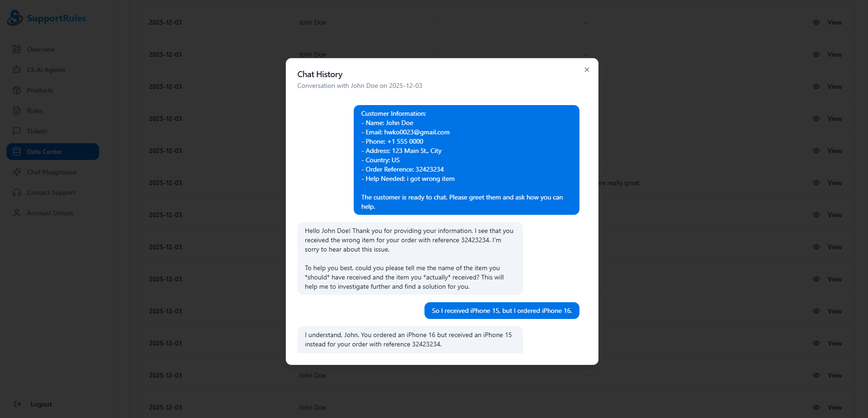
Task: Toggle the eye preview on the topmost row
Action: pyautogui.click(x=815, y=22)
